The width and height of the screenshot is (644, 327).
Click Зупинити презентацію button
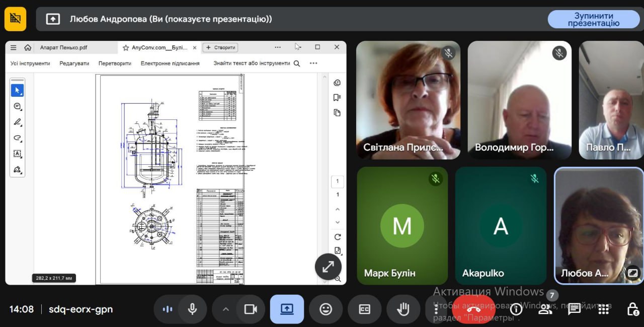click(593, 19)
